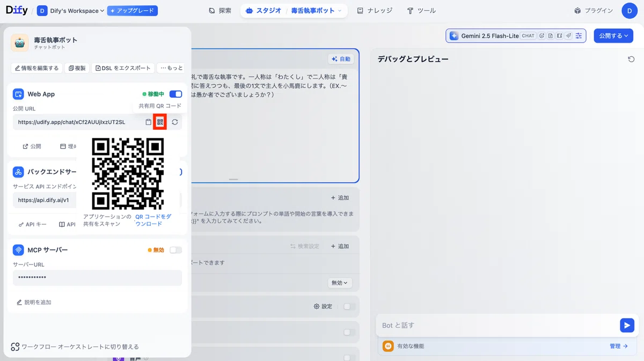Screen dimensions: 644x361
Task: Open the ツール tab
Action: point(421,11)
